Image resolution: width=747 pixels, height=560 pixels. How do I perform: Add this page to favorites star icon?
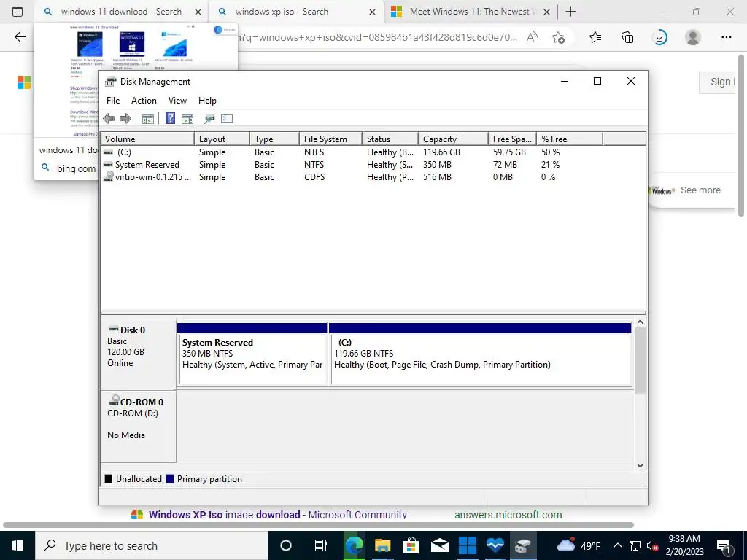point(558,37)
